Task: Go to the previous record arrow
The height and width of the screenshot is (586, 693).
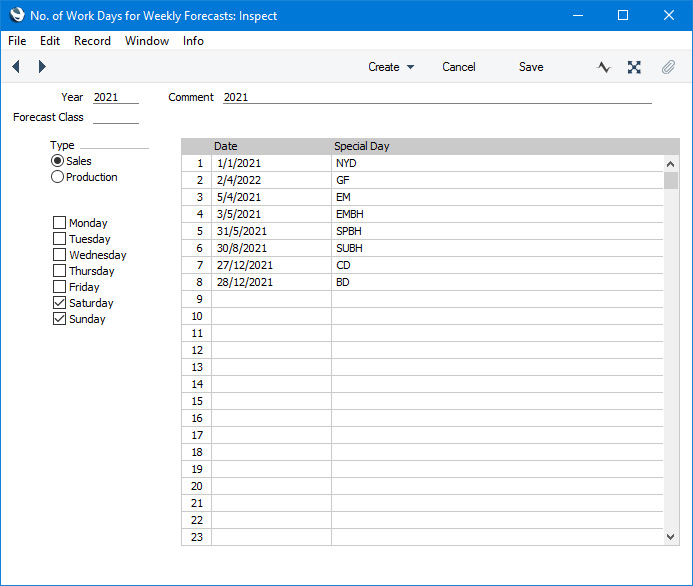Action: [x=16, y=67]
